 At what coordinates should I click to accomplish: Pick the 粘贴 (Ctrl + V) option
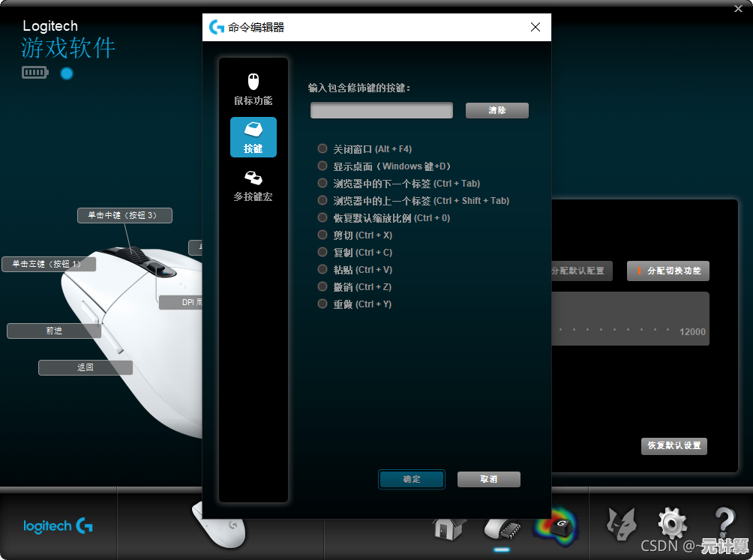tap(322, 270)
